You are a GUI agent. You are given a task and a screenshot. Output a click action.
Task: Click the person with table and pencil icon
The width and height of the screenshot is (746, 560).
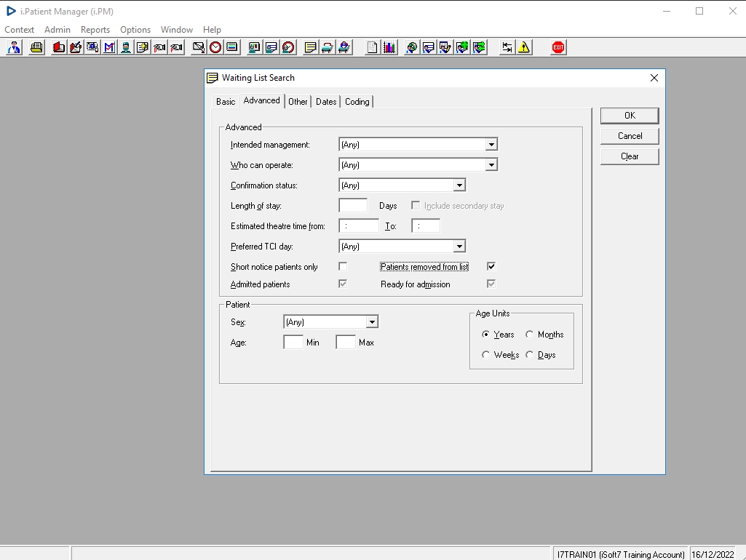445,47
